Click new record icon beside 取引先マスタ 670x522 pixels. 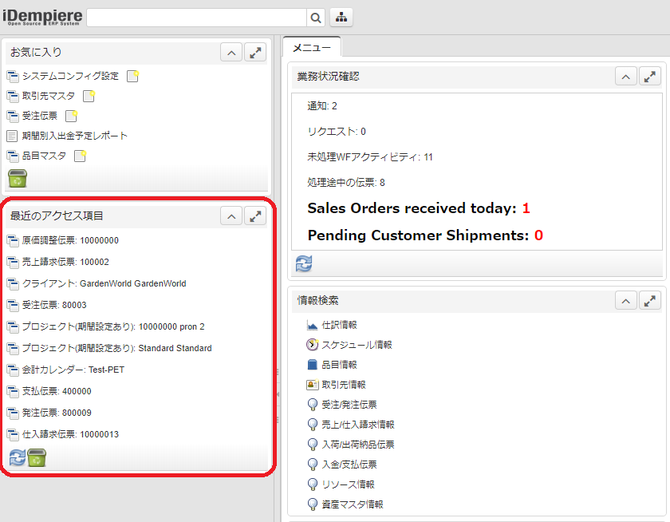[x=89, y=96]
